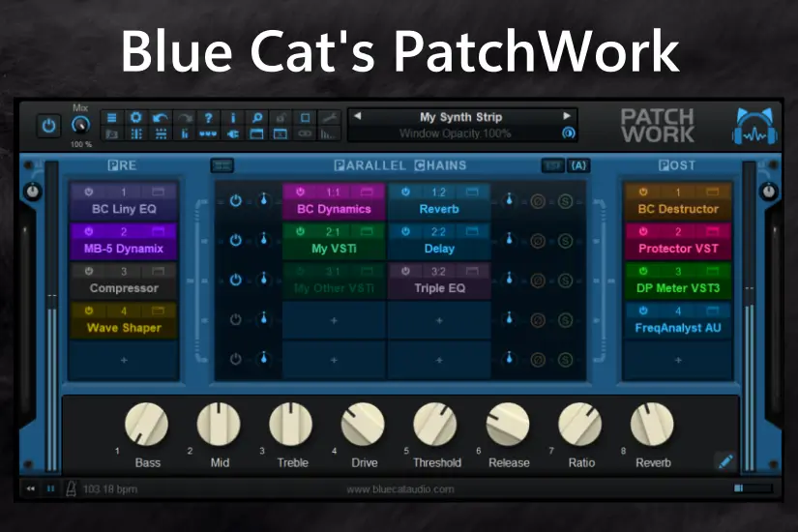
Task: Go to the next preset with right arrow
Action: pyautogui.click(x=567, y=116)
